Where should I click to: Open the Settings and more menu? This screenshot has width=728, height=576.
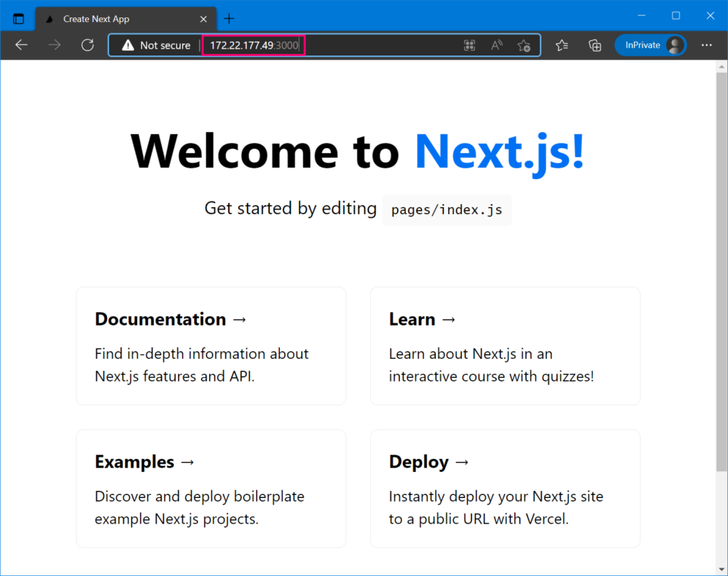[x=707, y=45]
